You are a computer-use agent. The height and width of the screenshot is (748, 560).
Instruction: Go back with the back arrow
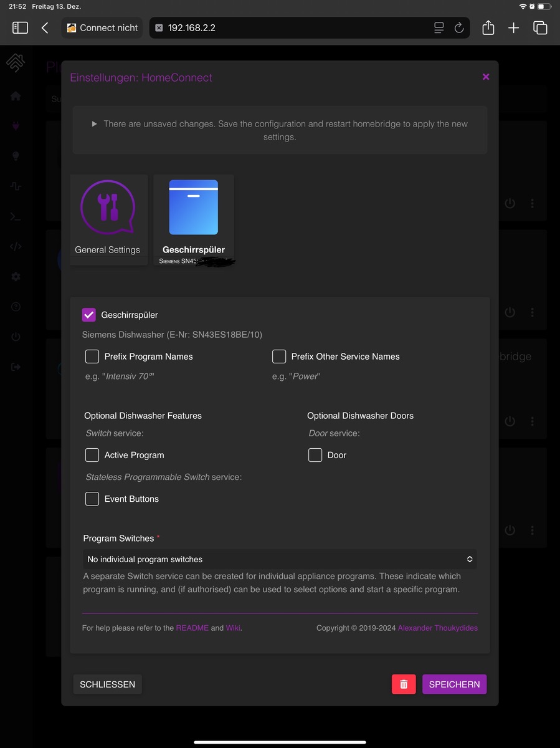(x=45, y=28)
